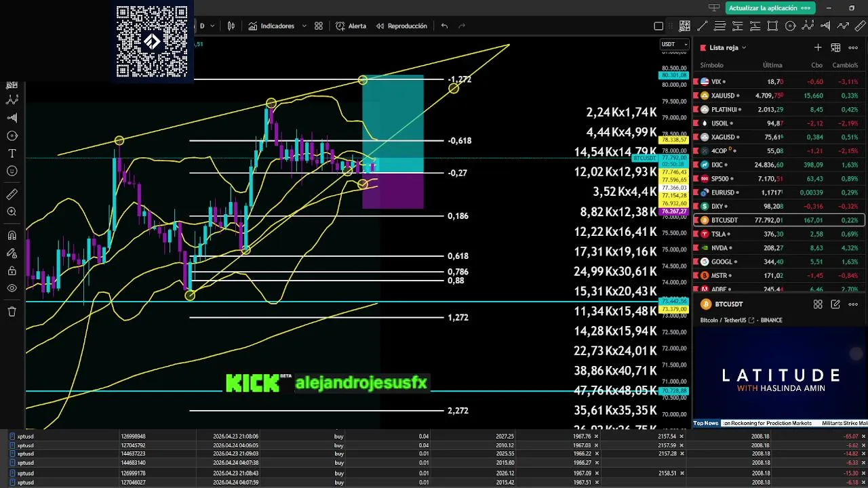Viewport: 868px width, 488px height.
Task: Open the Indicadores menu
Action: click(x=271, y=26)
